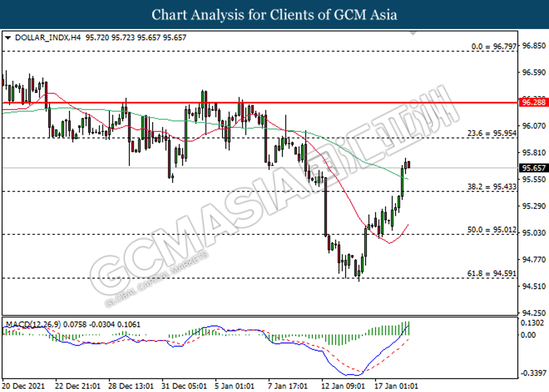Click the 96.070 price axis value
The width and height of the screenshot is (549, 392).
(x=534, y=126)
